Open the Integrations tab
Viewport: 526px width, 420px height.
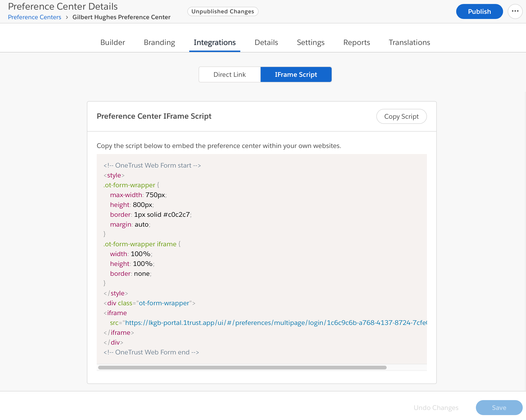[x=215, y=42]
